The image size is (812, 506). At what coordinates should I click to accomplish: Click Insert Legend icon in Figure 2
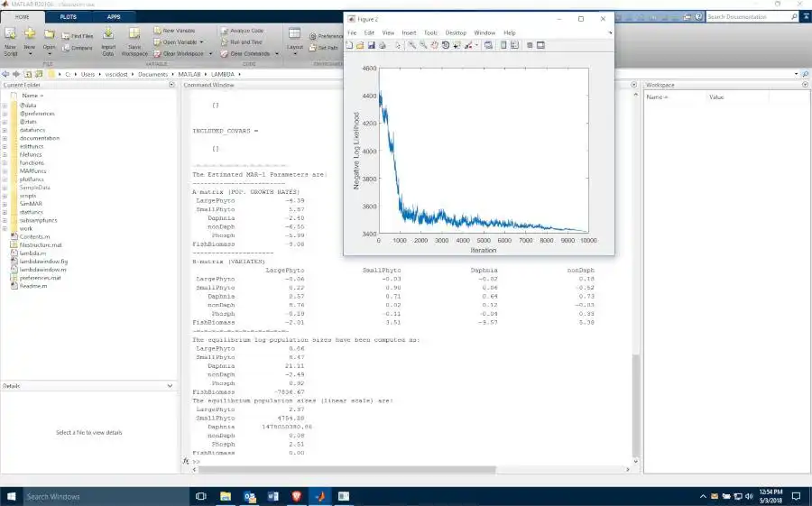pos(515,46)
